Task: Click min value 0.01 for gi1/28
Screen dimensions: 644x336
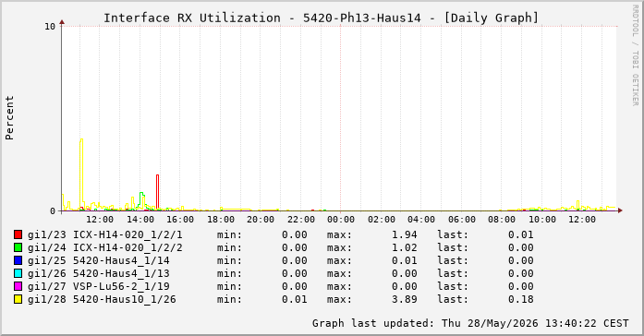Action: coord(295,299)
